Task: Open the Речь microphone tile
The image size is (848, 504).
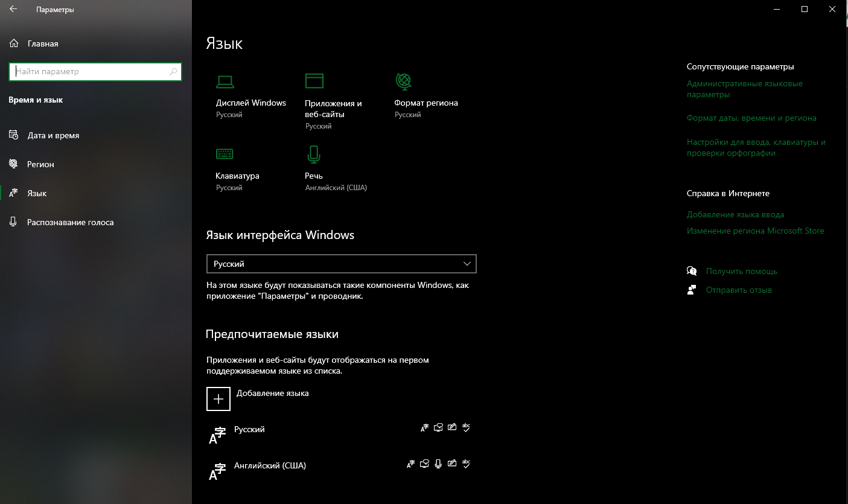Action: 336,169
